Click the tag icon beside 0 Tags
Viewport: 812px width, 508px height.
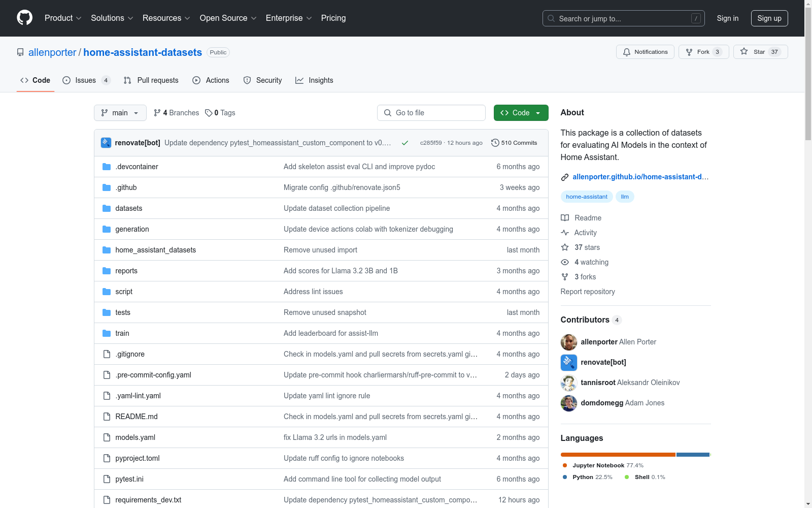point(209,113)
